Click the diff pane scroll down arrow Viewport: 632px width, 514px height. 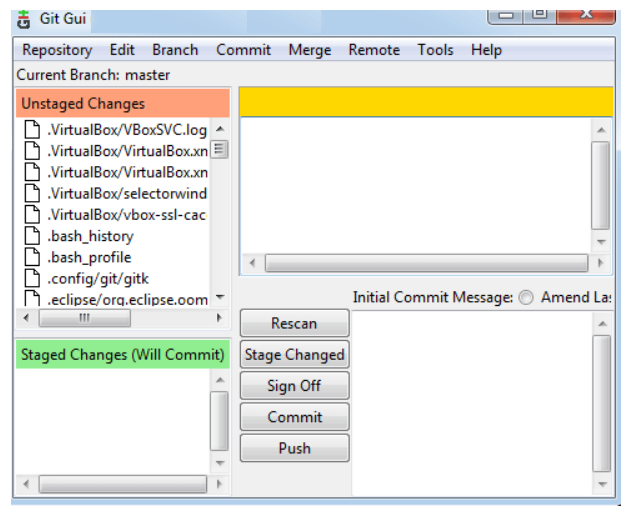[x=601, y=242]
